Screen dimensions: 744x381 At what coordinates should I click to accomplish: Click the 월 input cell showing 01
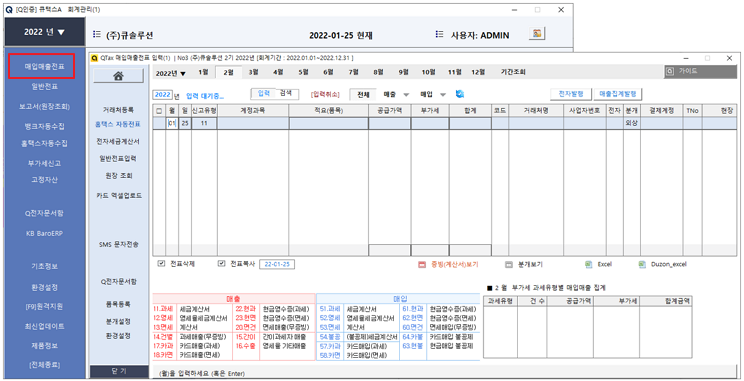click(x=172, y=123)
